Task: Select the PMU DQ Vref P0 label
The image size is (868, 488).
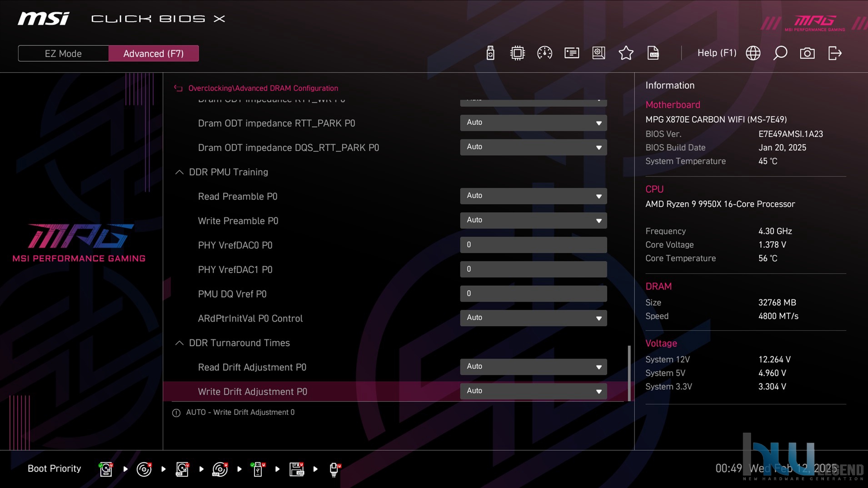Action: click(x=232, y=294)
